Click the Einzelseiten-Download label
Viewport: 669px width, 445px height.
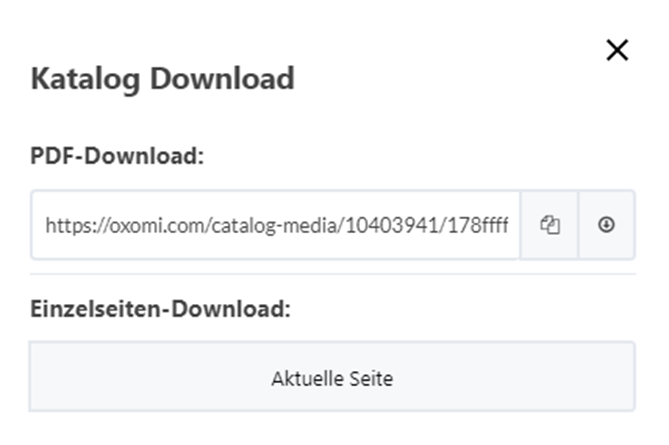coord(160,309)
